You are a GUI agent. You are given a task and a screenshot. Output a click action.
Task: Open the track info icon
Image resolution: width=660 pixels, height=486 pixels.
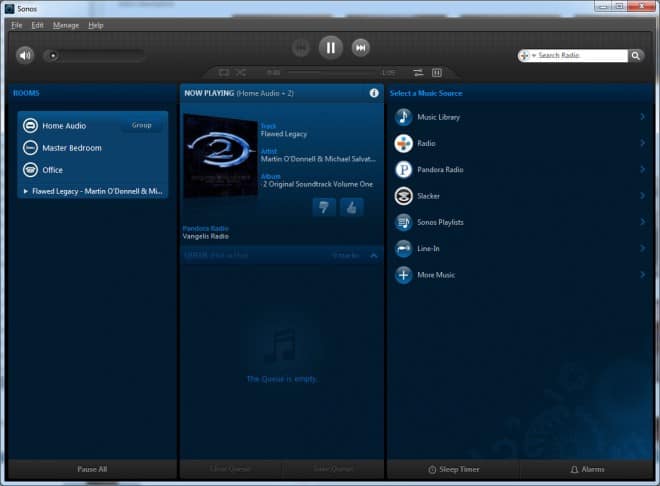[x=374, y=93]
